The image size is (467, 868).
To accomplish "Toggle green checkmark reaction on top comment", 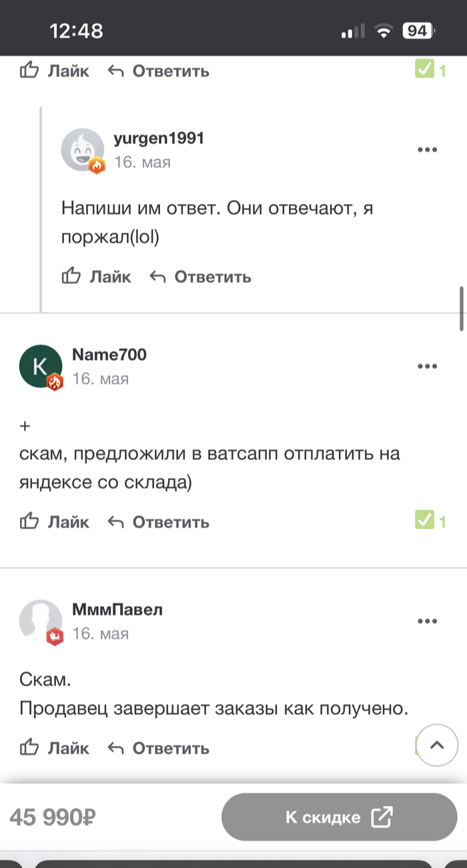I will tap(425, 69).
